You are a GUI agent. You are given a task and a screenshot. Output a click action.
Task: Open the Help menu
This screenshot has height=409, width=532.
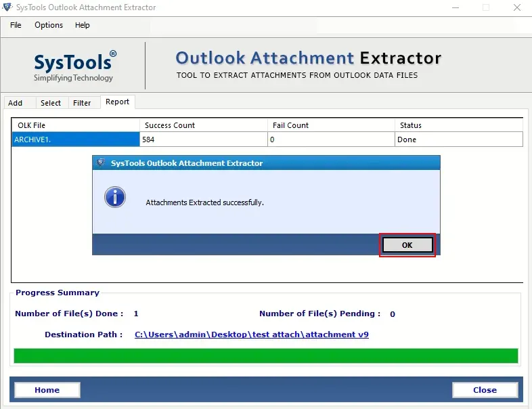(x=83, y=25)
